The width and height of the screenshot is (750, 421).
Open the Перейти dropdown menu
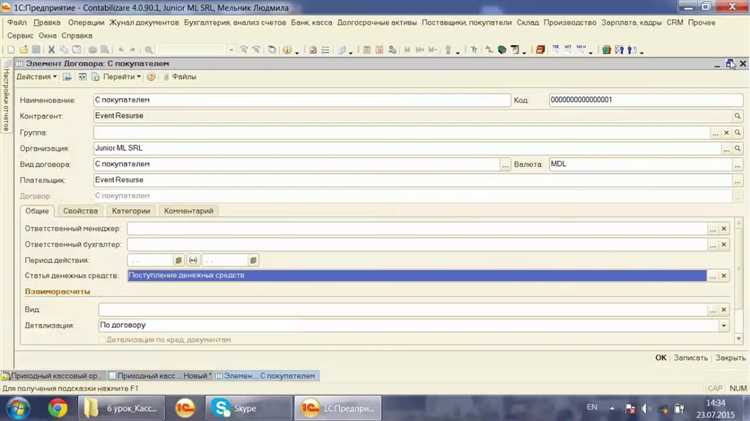(x=123, y=76)
